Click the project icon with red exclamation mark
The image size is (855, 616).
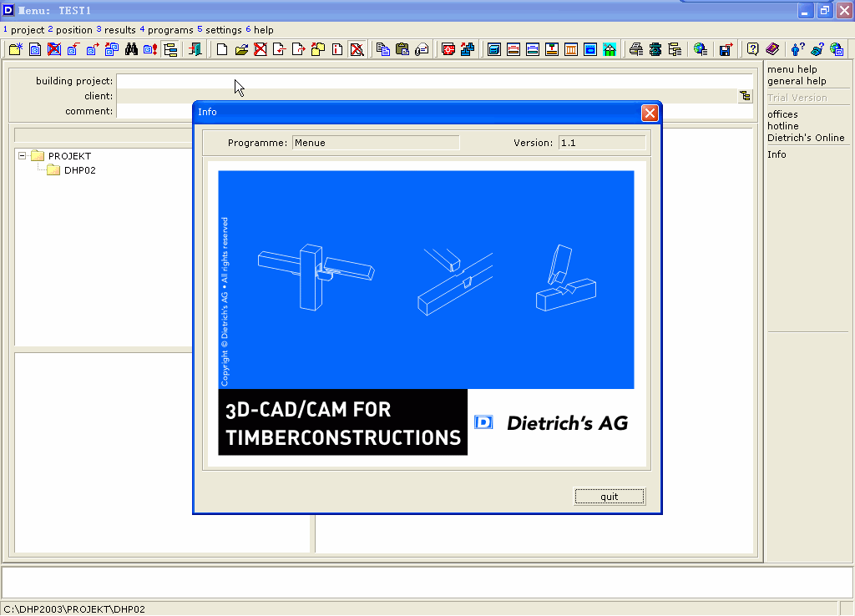[150, 49]
